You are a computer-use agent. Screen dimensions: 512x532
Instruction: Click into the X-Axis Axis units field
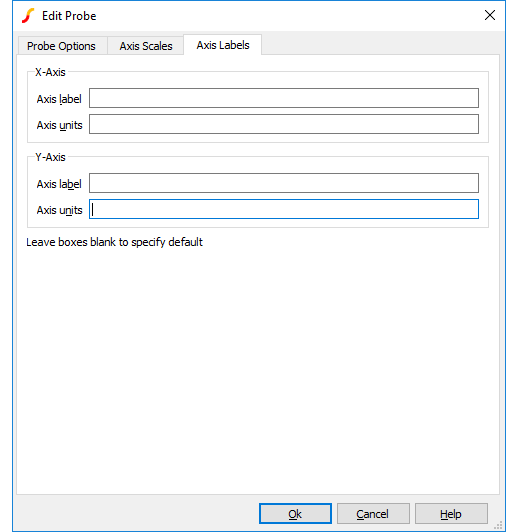coord(284,124)
